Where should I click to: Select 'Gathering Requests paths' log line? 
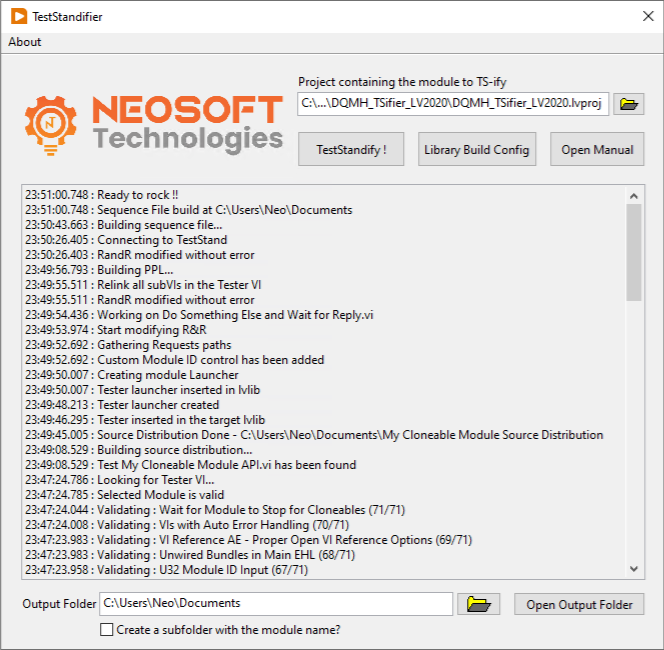click(128, 345)
